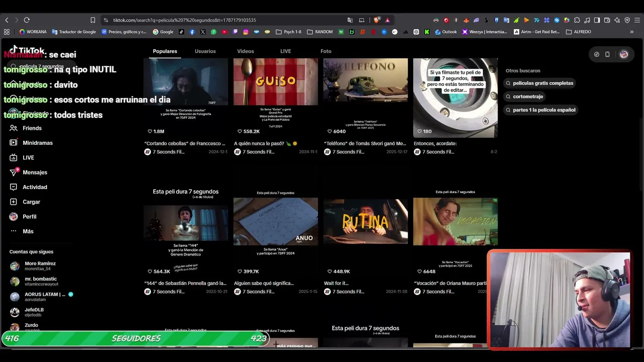Click 'A quién nunca le pasó?' caption
Image resolution: width=644 pixels, height=362 pixels.
266,143
